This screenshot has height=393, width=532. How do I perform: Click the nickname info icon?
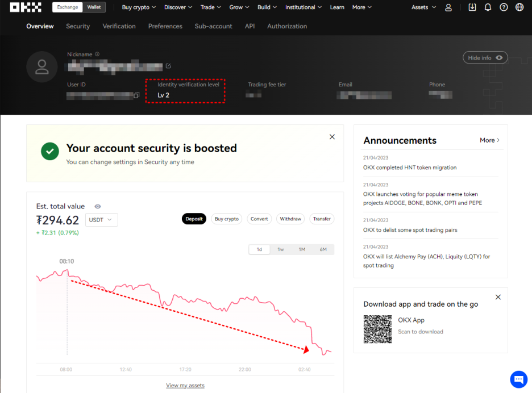[97, 55]
